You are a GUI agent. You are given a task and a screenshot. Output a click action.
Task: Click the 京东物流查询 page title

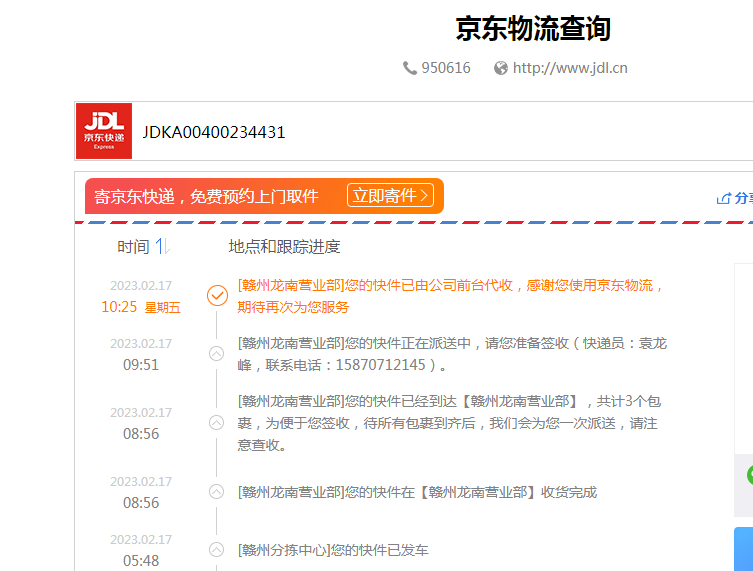click(533, 29)
